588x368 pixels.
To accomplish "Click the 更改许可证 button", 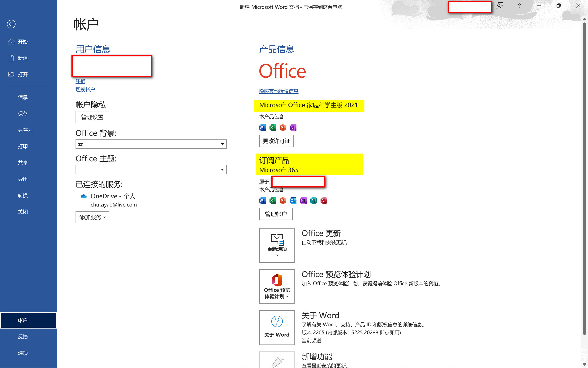I will point(276,141).
